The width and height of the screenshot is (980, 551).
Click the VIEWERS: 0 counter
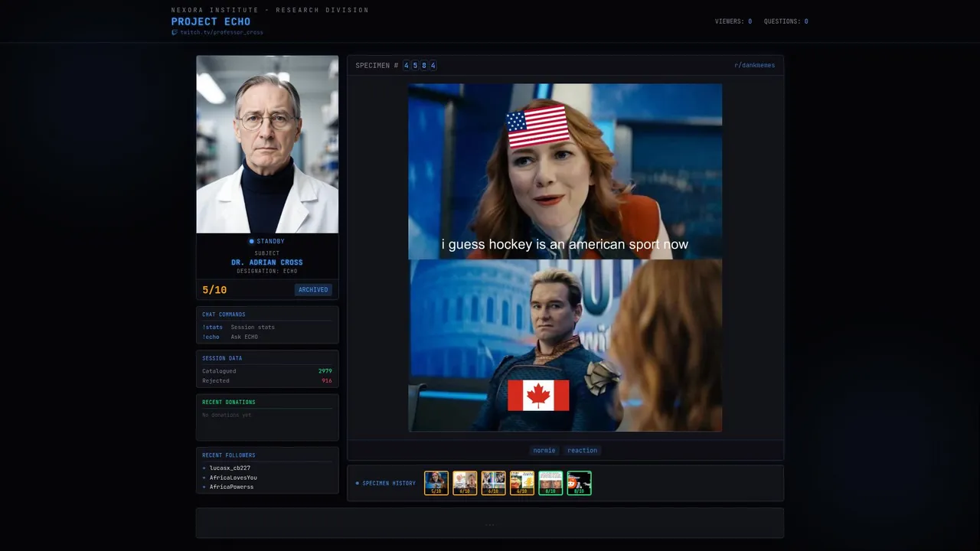point(733,21)
